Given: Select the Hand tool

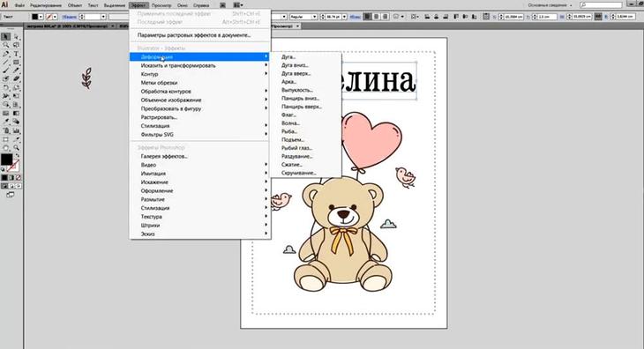Looking at the screenshot, I should [x=6, y=148].
